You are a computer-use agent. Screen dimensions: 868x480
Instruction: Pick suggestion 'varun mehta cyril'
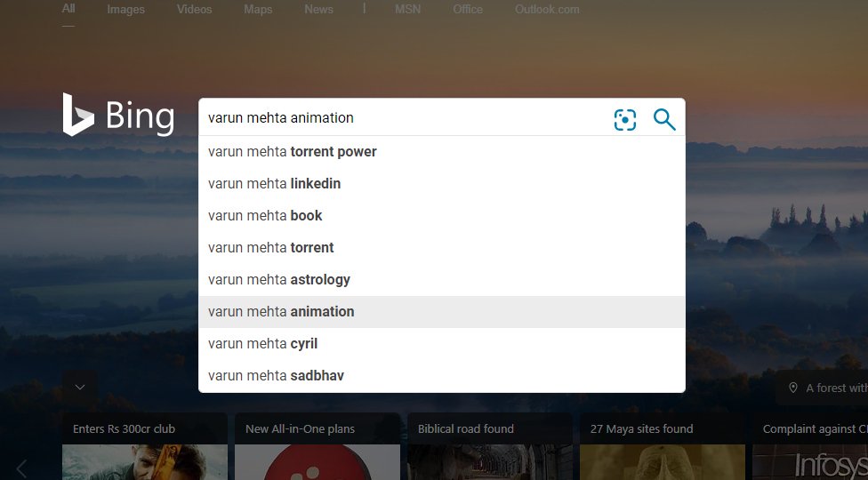coord(442,344)
